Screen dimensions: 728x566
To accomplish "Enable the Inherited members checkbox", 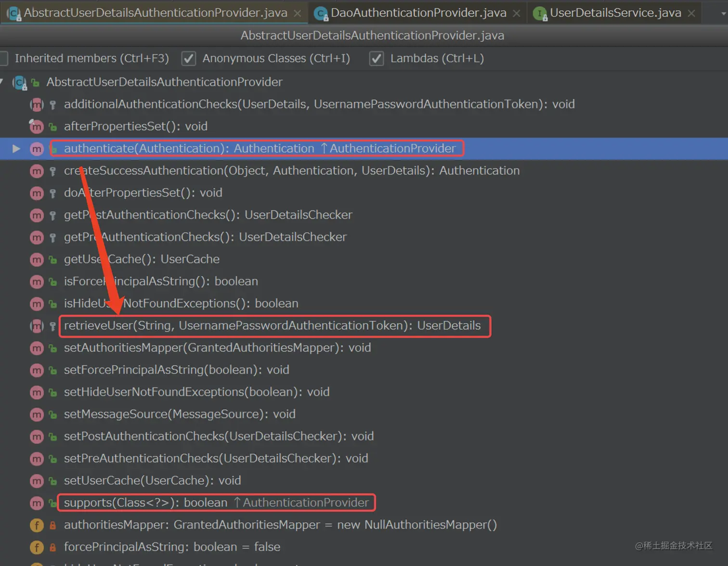I will [3, 58].
